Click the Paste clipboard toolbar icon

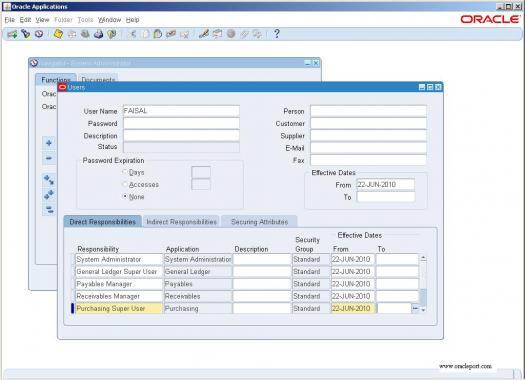[158, 34]
